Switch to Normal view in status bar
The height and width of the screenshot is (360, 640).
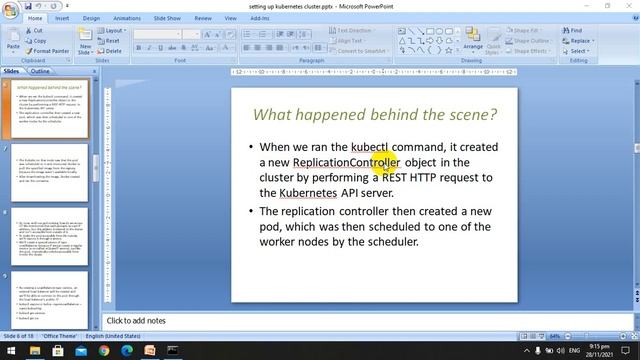[x=524, y=336]
